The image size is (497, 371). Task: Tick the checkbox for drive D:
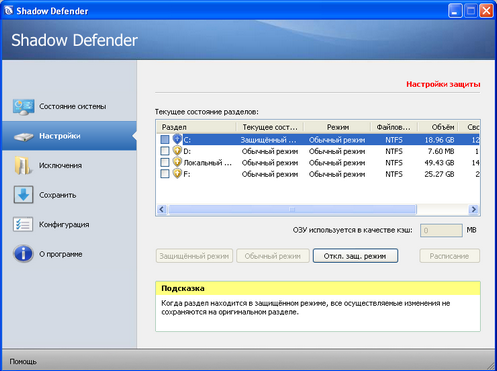pyautogui.click(x=165, y=151)
